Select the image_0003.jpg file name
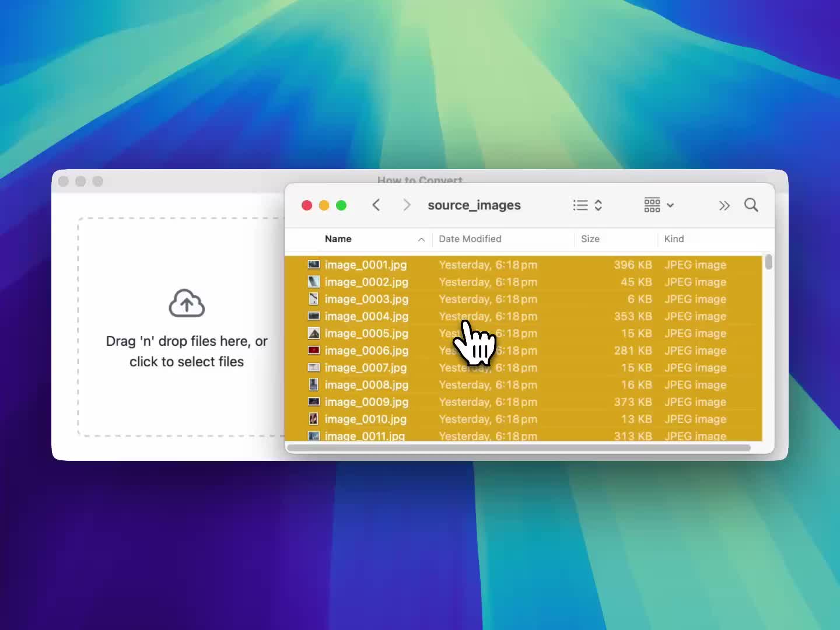This screenshot has width=840, height=630. (366, 299)
